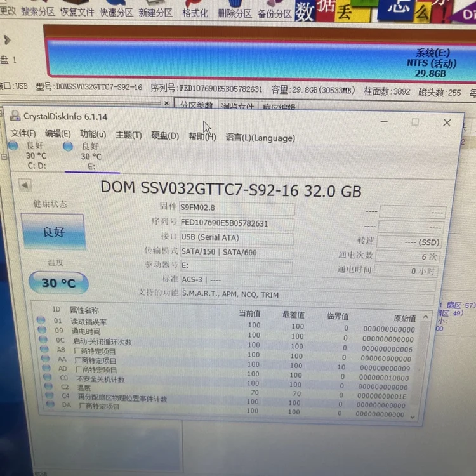Click 恢复文件 in the partition tool toolbar

click(77, 11)
